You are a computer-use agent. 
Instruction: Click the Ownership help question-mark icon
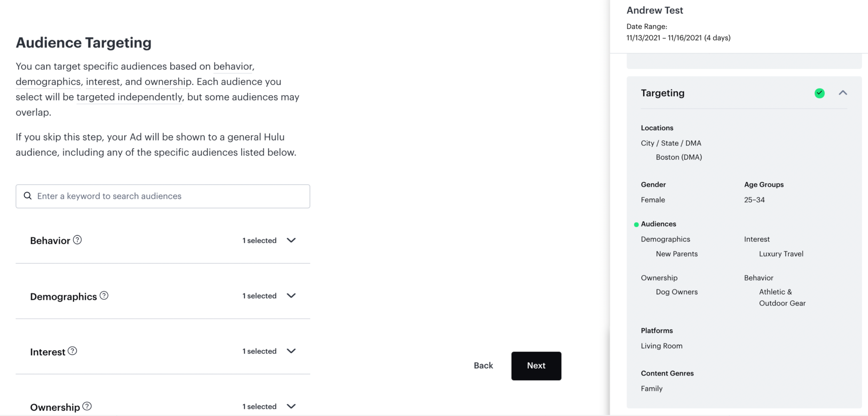(87, 406)
